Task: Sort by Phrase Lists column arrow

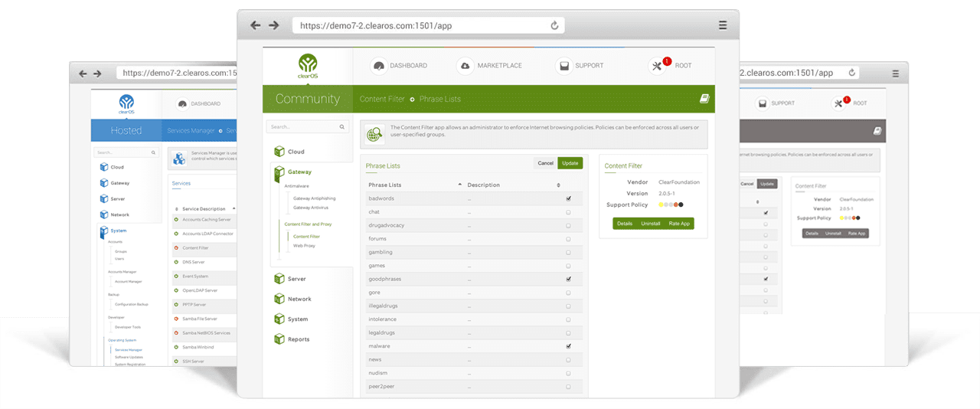Action: (x=459, y=185)
